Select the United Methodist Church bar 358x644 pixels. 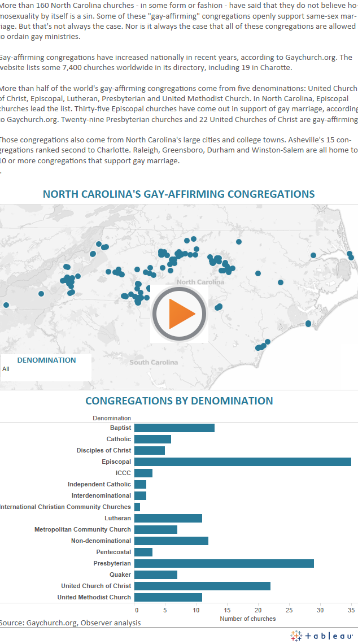tap(168, 597)
